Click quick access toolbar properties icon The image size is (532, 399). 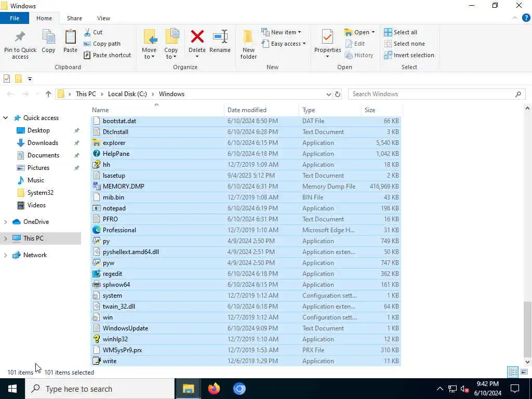7,79
